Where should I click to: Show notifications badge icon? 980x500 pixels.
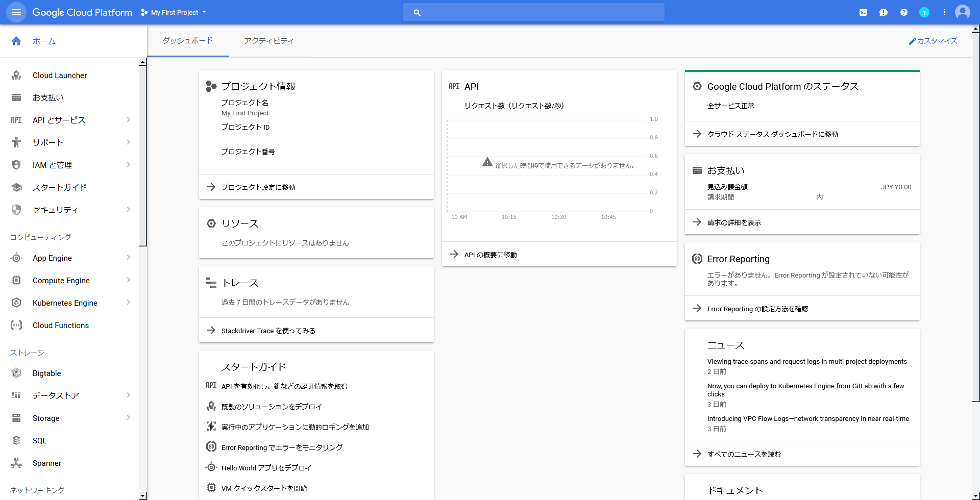point(924,12)
